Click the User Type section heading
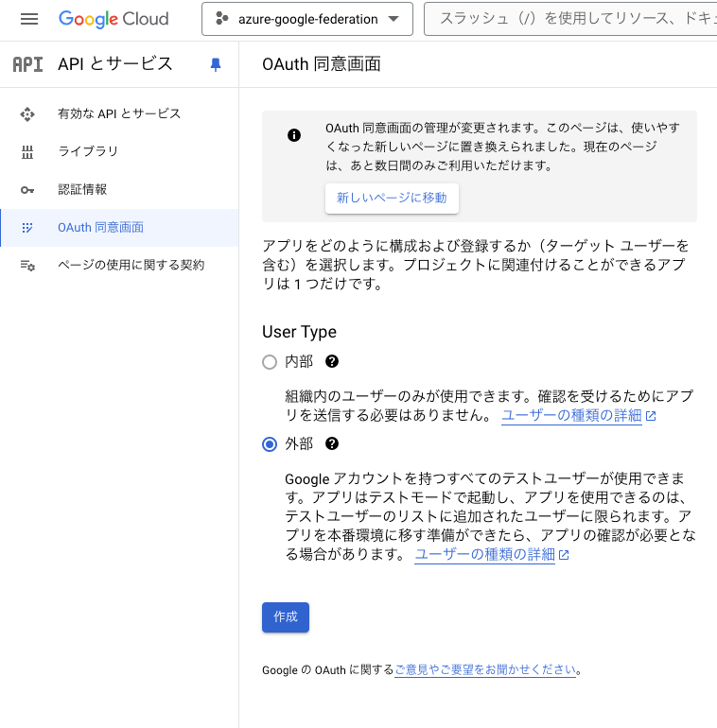Screen dimensions: 717x728 point(299,332)
